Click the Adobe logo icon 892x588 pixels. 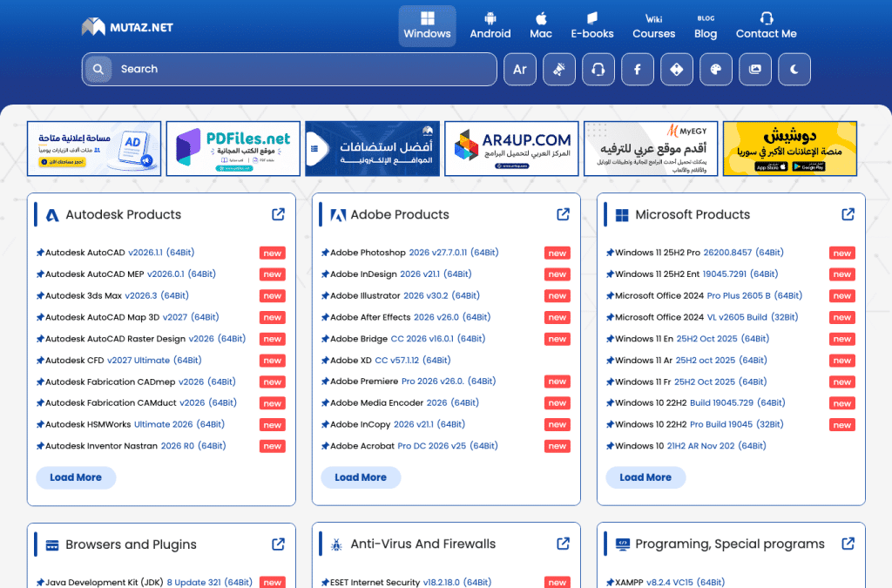pyautogui.click(x=338, y=215)
